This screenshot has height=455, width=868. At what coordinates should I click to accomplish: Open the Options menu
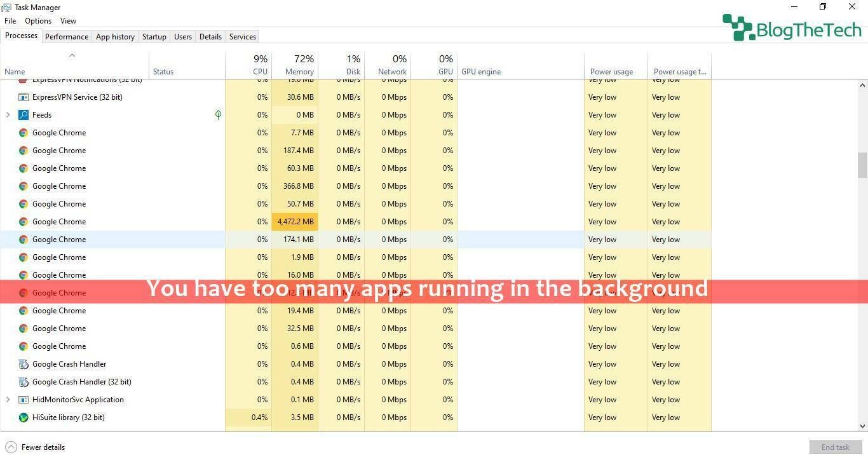point(38,21)
